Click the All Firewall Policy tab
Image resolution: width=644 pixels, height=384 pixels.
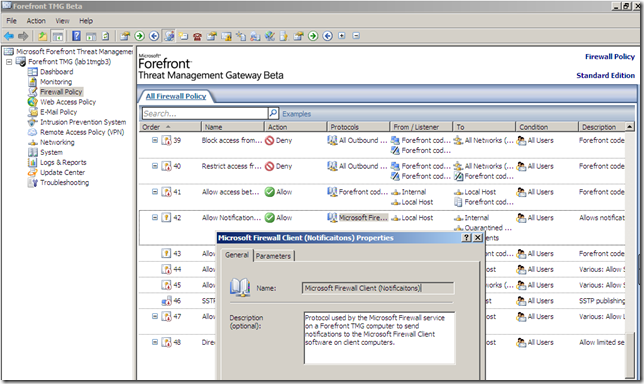pyautogui.click(x=176, y=96)
